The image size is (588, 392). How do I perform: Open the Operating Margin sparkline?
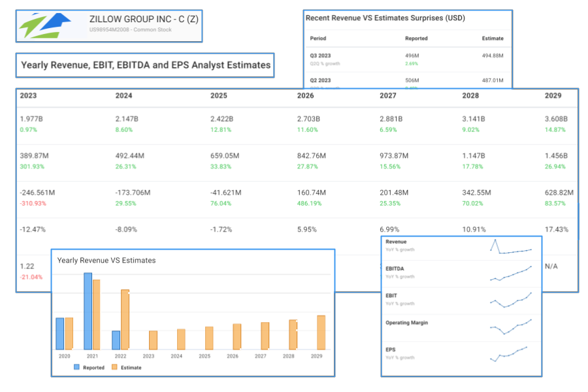511,326
